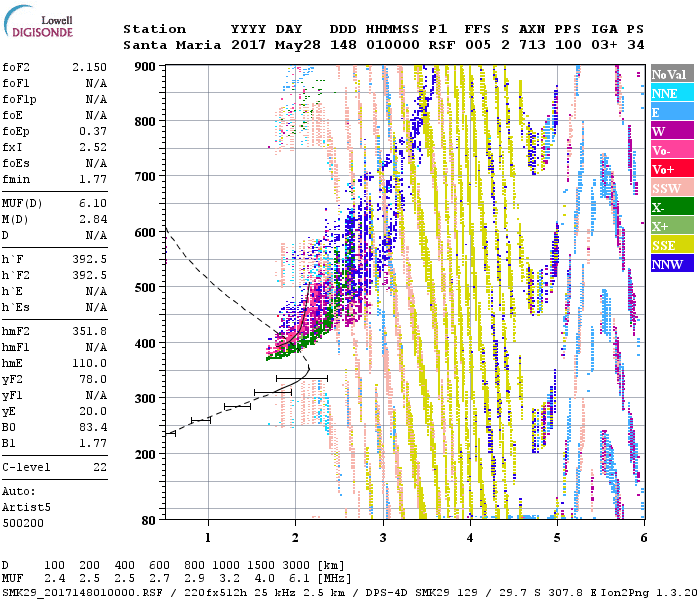Select the NNE legend color swatch
The height and width of the screenshot is (600, 700).
(x=672, y=92)
